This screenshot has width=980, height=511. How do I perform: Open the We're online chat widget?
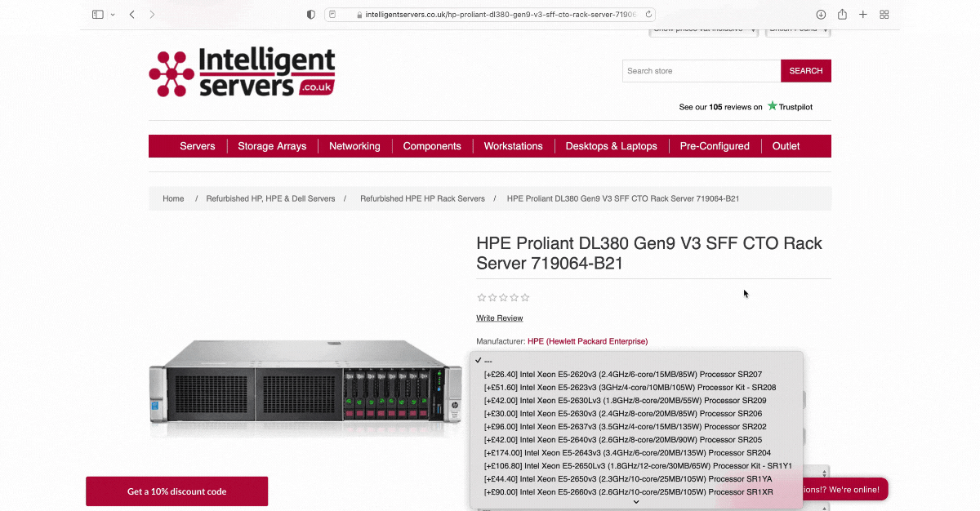pyautogui.click(x=844, y=489)
